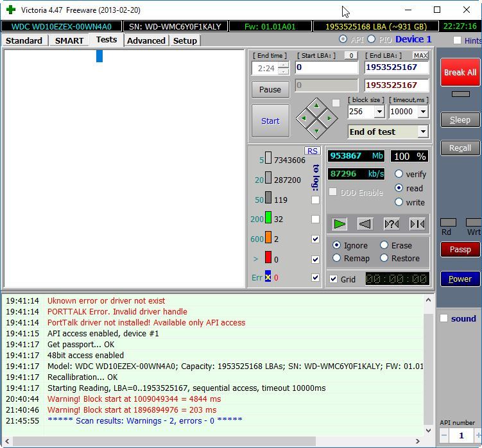Click the reverse scan arrow button
This screenshot has width=482, height=448.
[x=365, y=224]
